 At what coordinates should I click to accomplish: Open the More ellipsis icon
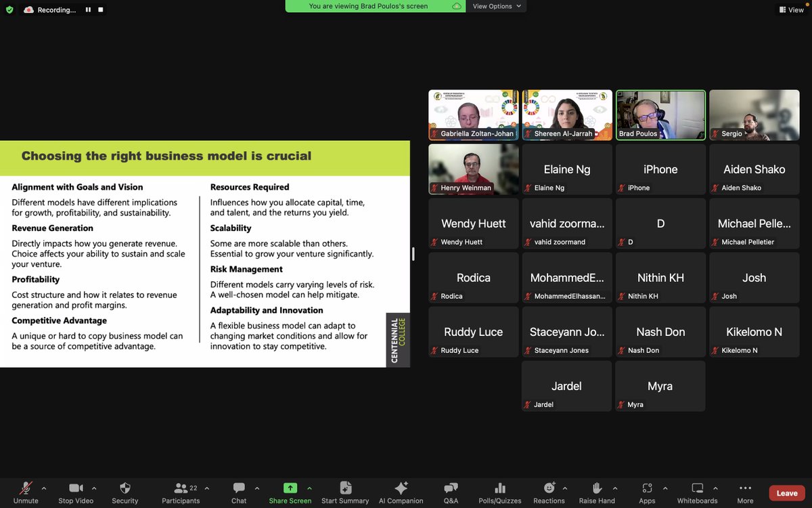[745, 488]
